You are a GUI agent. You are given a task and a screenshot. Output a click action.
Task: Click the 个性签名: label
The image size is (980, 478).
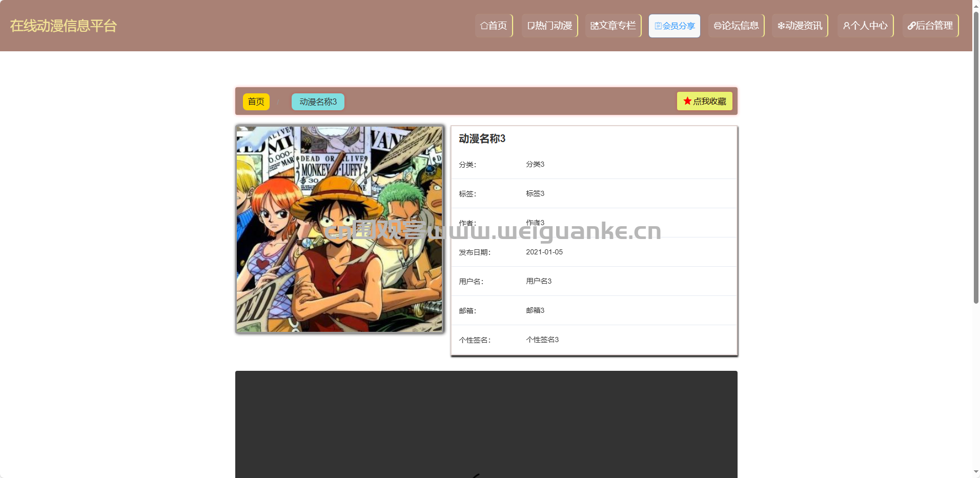(475, 340)
